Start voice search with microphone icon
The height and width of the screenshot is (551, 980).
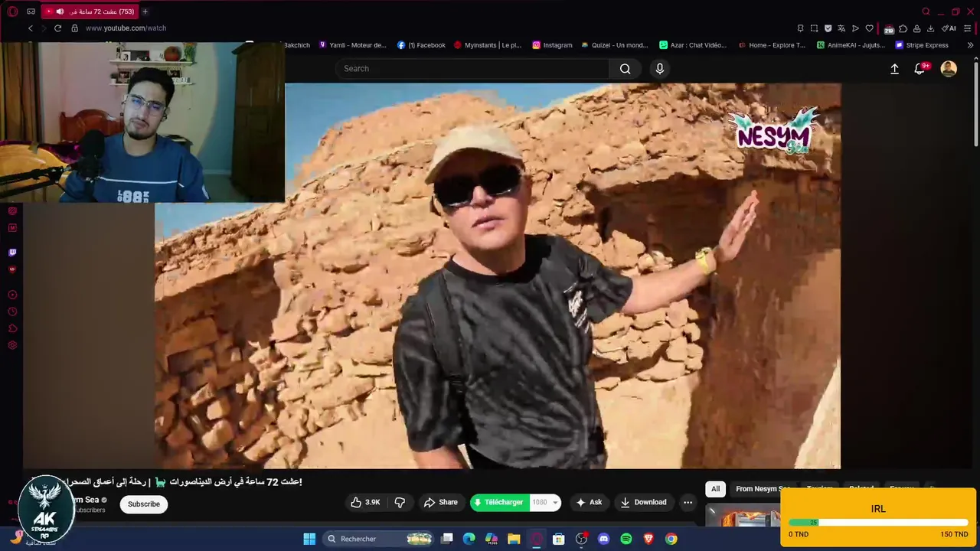[660, 69]
